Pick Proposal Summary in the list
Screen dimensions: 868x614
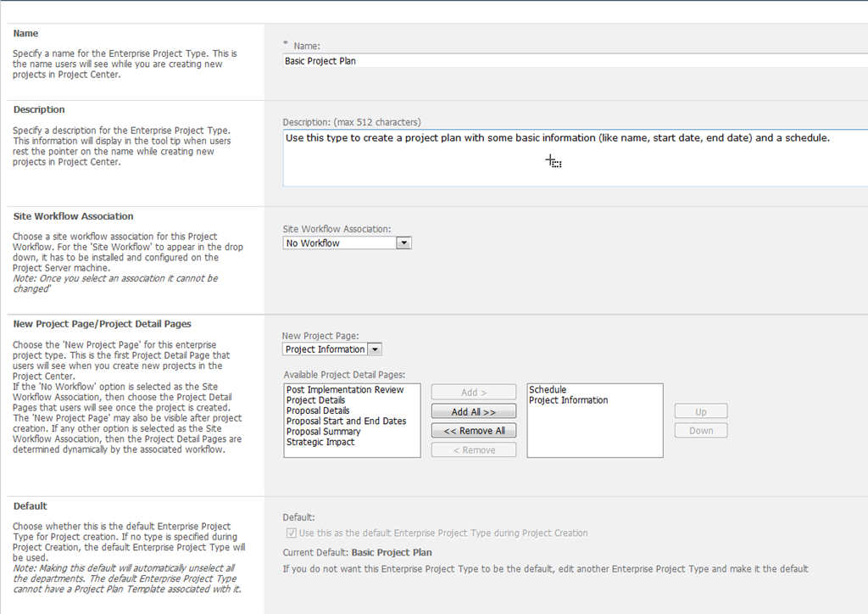click(x=323, y=432)
